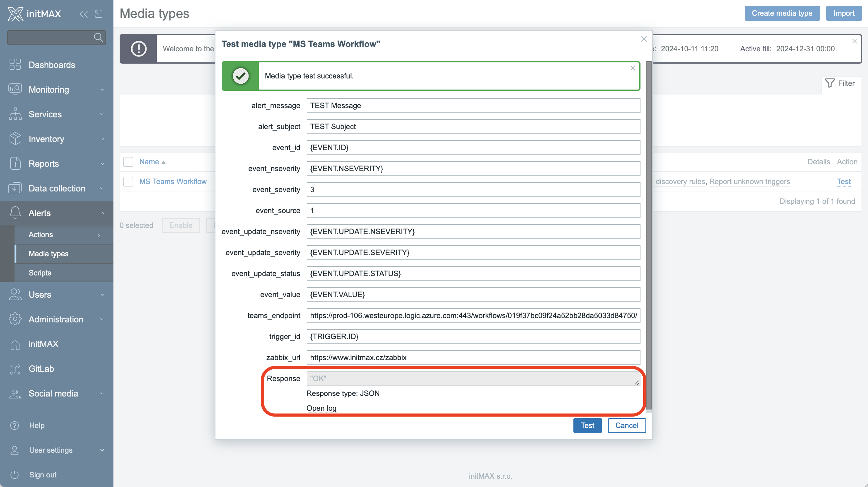The width and height of the screenshot is (868, 487).
Task: Expand the Monitoring menu chevron
Action: coord(102,90)
